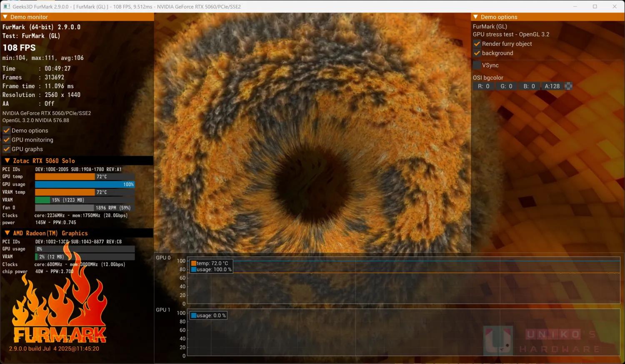625x364 pixels.
Task: Uncheck the Demo options checkbox
Action: (x=6, y=130)
